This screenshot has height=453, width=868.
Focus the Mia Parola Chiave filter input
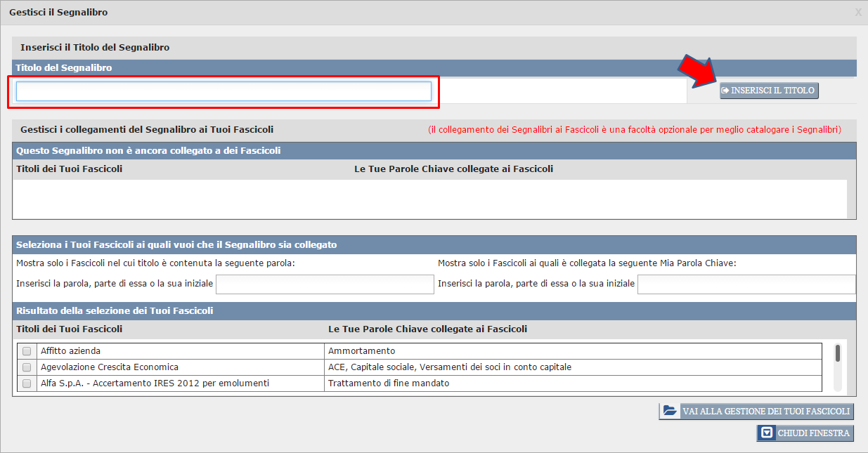point(746,284)
